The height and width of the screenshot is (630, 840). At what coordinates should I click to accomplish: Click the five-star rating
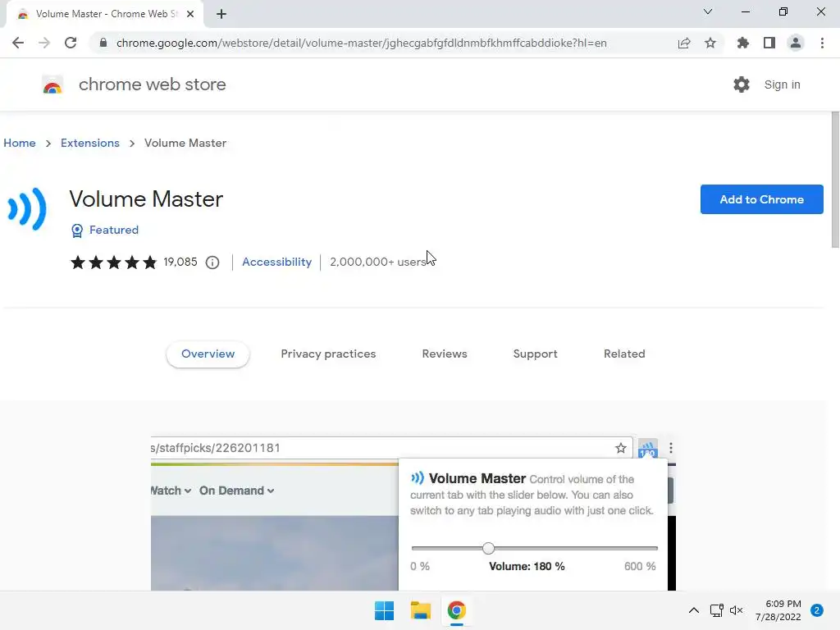click(x=113, y=262)
